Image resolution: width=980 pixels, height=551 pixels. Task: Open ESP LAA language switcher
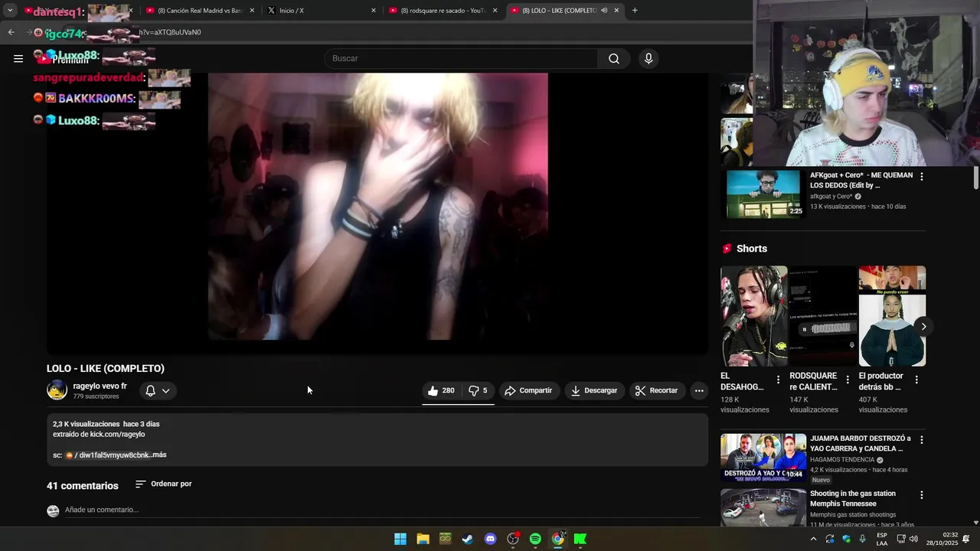tap(882, 539)
